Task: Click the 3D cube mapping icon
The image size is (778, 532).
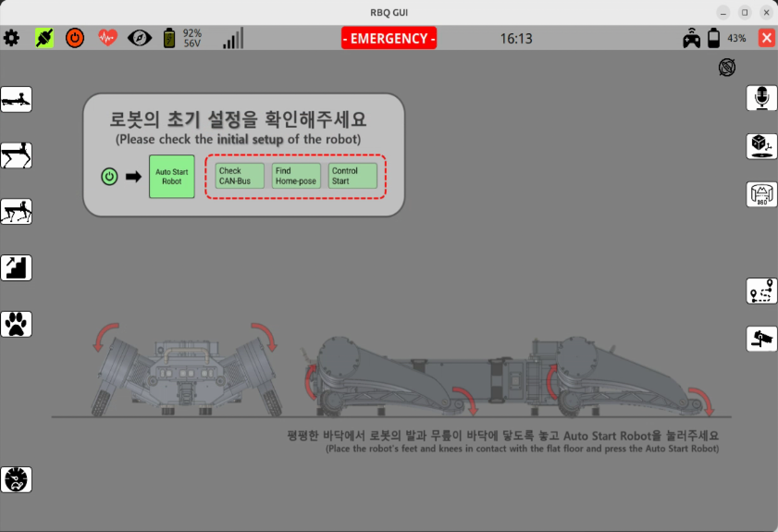Action: (x=762, y=146)
